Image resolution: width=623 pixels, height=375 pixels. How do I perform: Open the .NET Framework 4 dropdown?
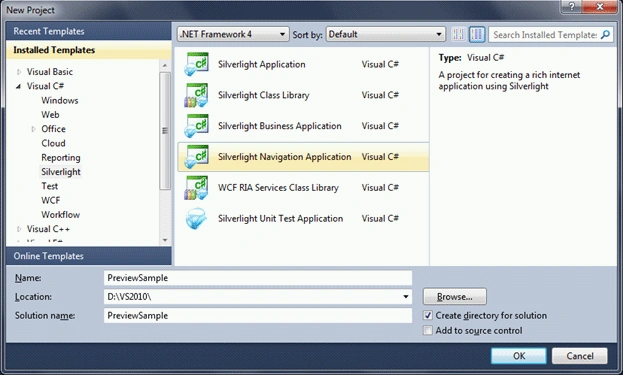pyautogui.click(x=233, y=34)
